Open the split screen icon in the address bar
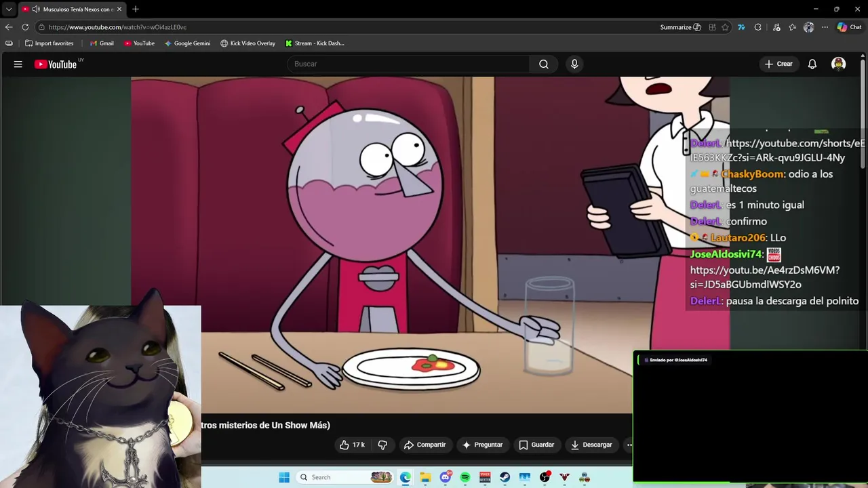The width and height of the screenshot is (868, 488). click(x=712, y=27)
